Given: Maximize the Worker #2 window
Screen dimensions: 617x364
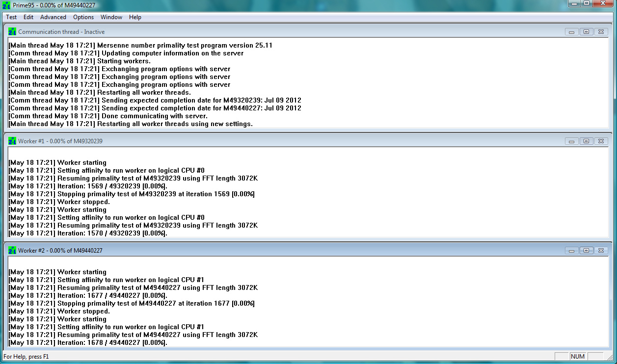Looking at the screenshot, I should click(x=586, y=251).
